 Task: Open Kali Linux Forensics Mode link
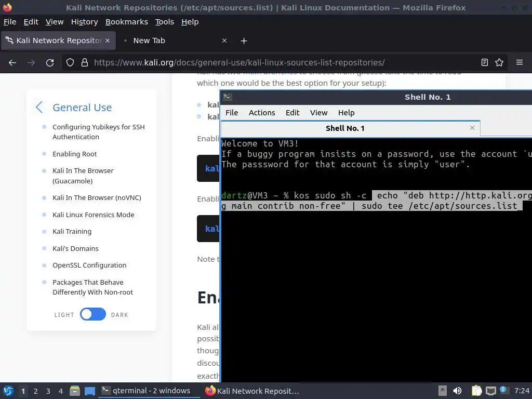pyautogui.click(x=94, y=215)
